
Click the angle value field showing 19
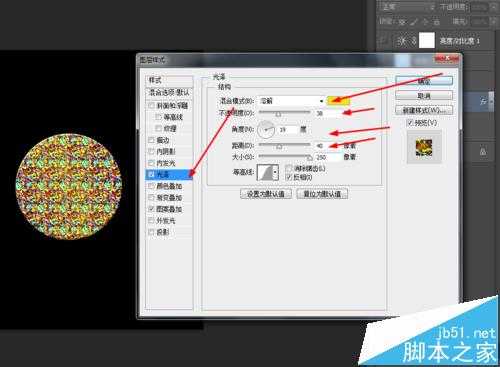click(x=287, y=130)
